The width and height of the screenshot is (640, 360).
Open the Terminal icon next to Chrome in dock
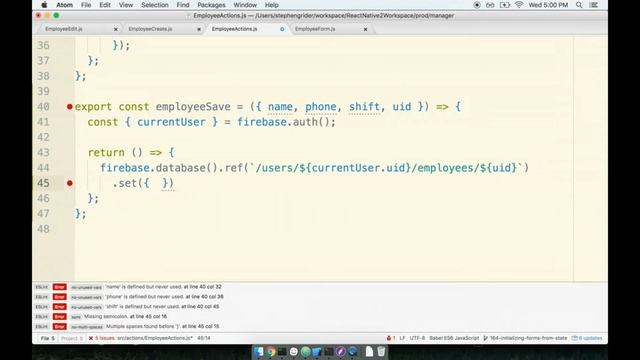(x=282, y=351)
